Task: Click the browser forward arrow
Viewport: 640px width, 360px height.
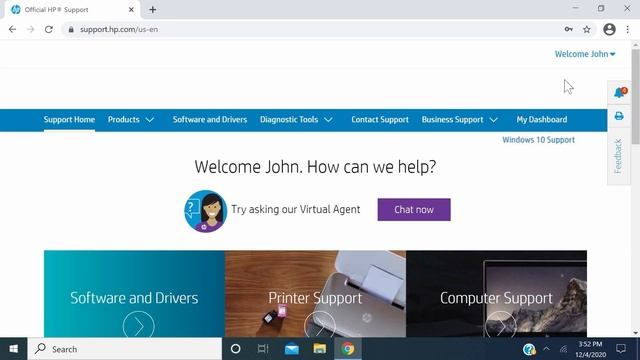Action: (x=31, y=29)
